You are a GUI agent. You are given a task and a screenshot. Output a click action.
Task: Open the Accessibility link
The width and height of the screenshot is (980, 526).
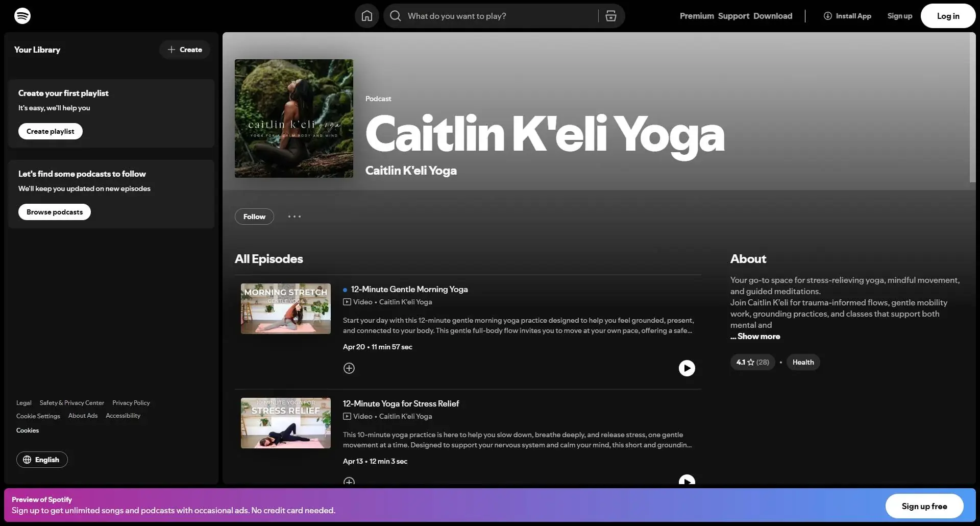click(x=123, y=416)
